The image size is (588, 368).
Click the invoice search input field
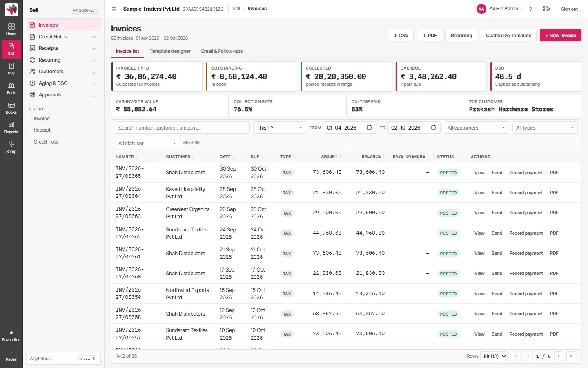coord(182,128)
